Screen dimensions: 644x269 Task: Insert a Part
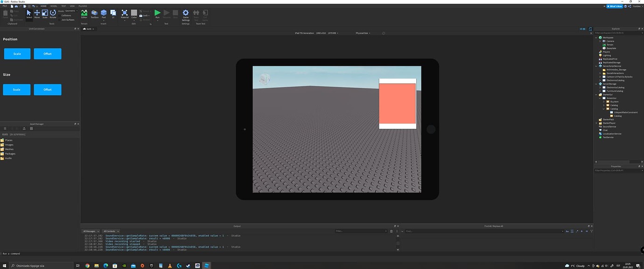click(x=104, y=14)
